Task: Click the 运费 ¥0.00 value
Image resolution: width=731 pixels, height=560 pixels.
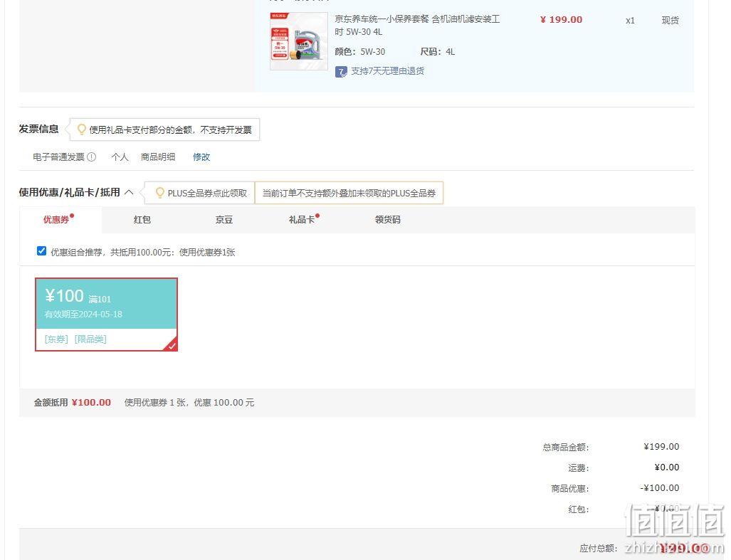Action: [x=667, y=467]
